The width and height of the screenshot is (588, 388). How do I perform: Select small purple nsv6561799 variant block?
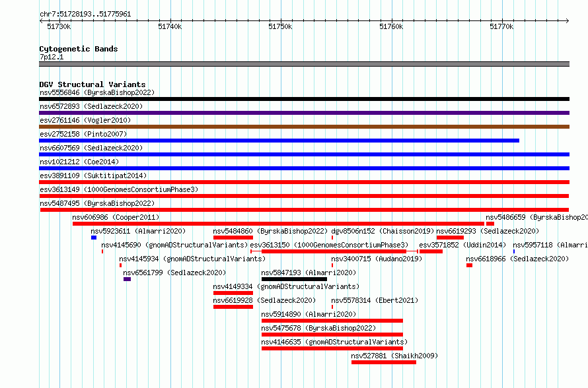127,279
